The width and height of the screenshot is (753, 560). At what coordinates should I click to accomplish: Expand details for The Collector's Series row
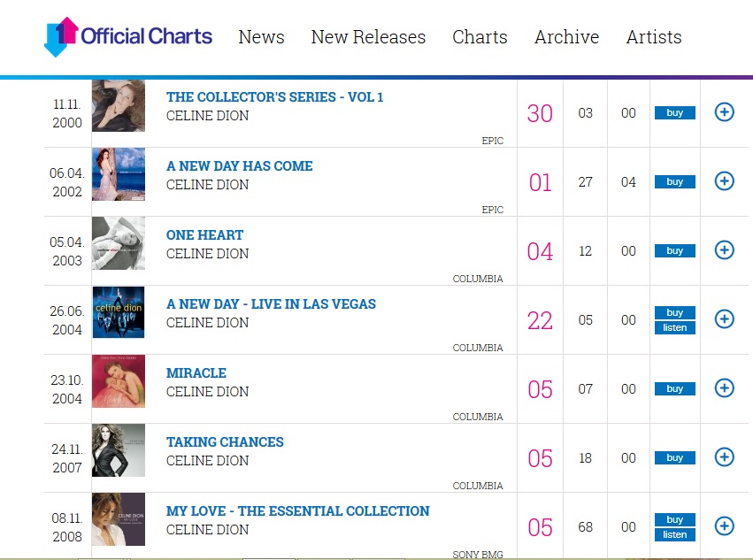(x=724, y=112)
